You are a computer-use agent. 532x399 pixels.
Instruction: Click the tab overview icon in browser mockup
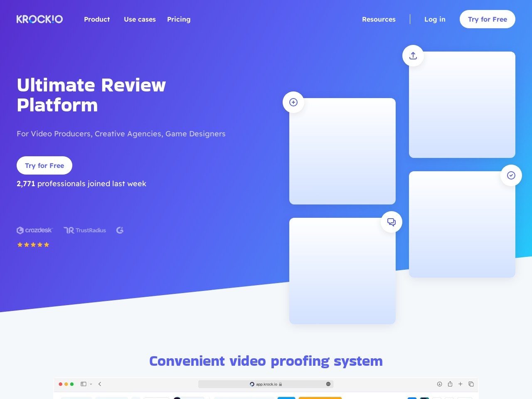point(471,384)
